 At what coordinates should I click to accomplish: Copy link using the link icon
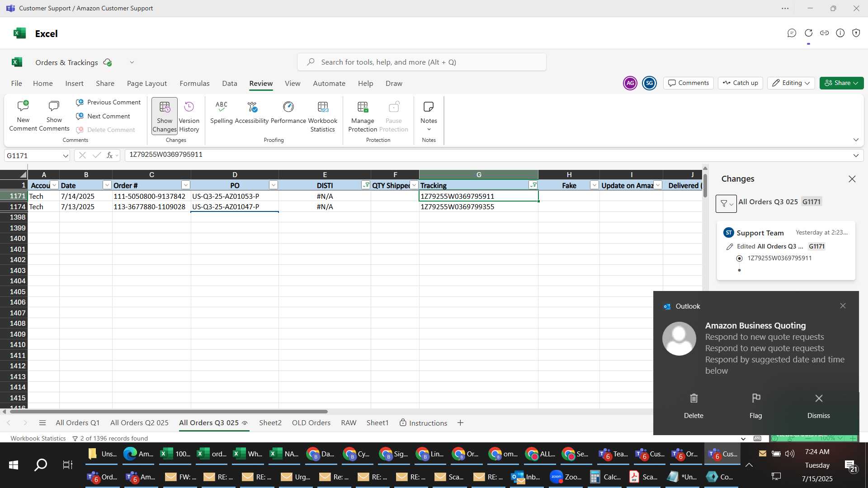click(x=824, y=33)
